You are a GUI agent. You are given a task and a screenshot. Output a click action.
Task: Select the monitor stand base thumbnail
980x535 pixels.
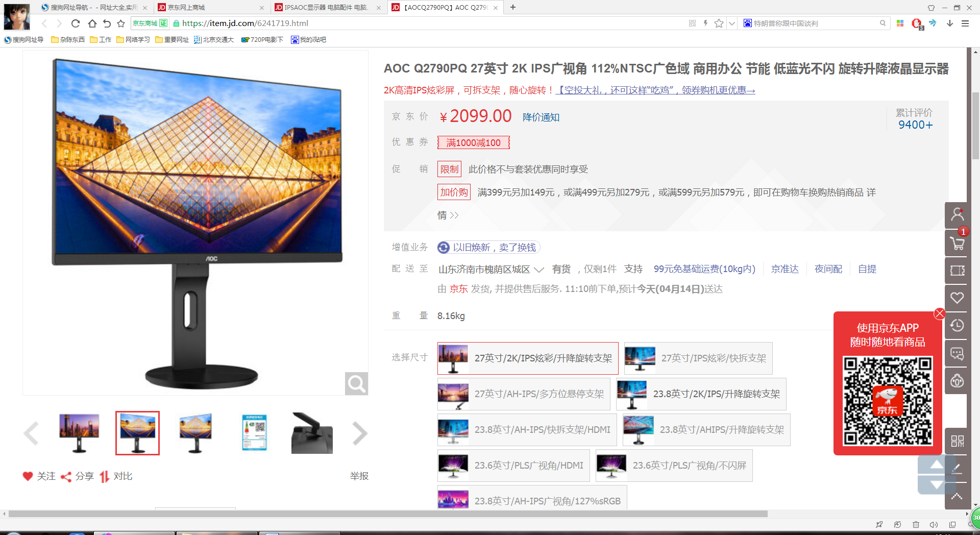(312, 433)
